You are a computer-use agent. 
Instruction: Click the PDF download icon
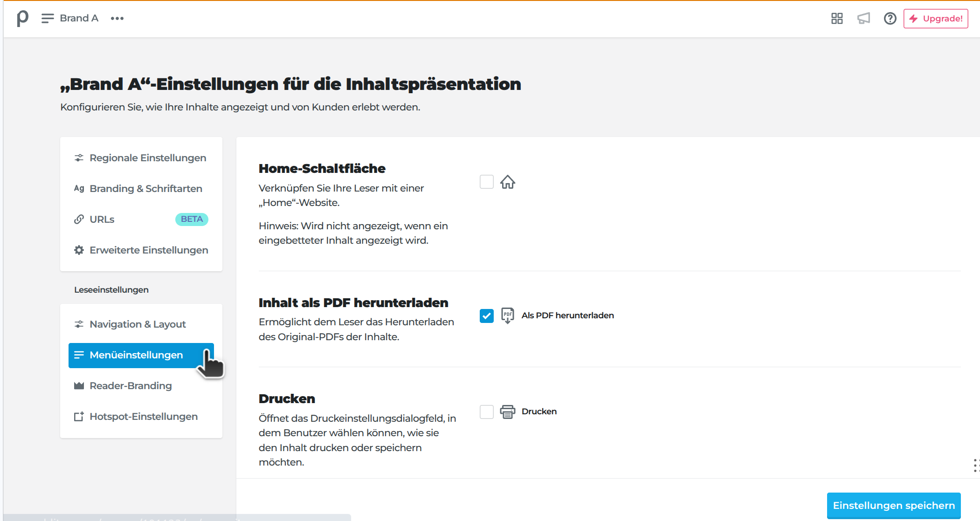click(x=508, y=315)
